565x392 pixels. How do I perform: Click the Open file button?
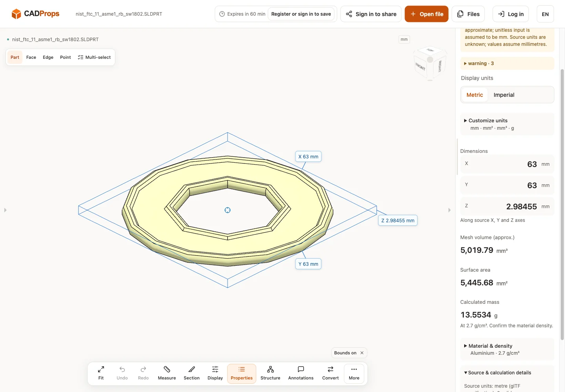[x=426, y=14]
